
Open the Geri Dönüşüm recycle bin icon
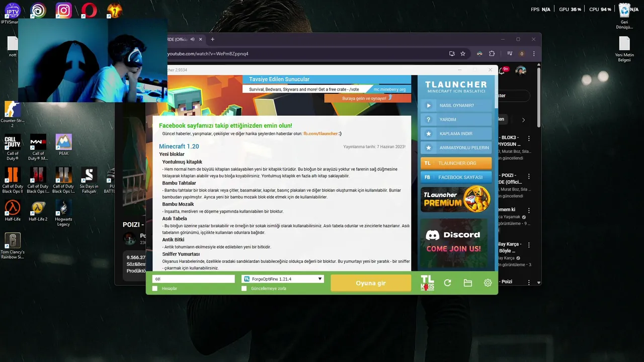pos(624,16)
